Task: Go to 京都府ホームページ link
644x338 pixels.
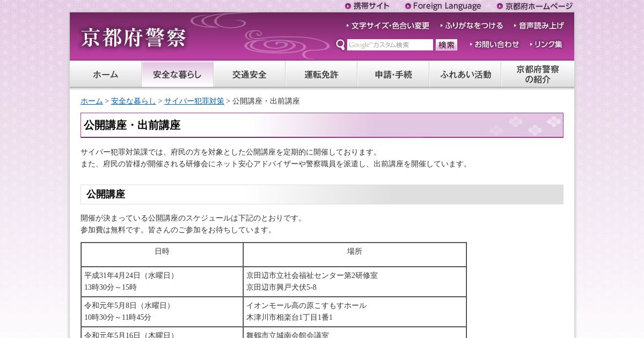Action: point(535,6)
